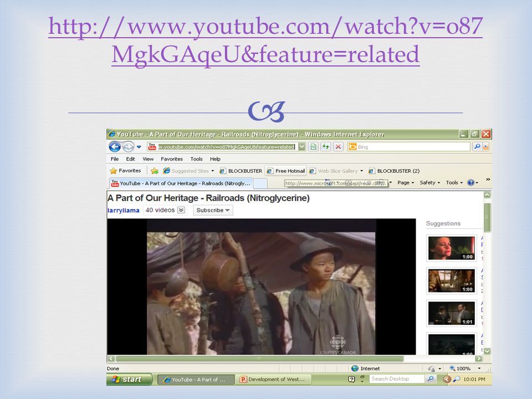
Task: Click vertical scrollbar down arrow
Action: tap(487, 351)
